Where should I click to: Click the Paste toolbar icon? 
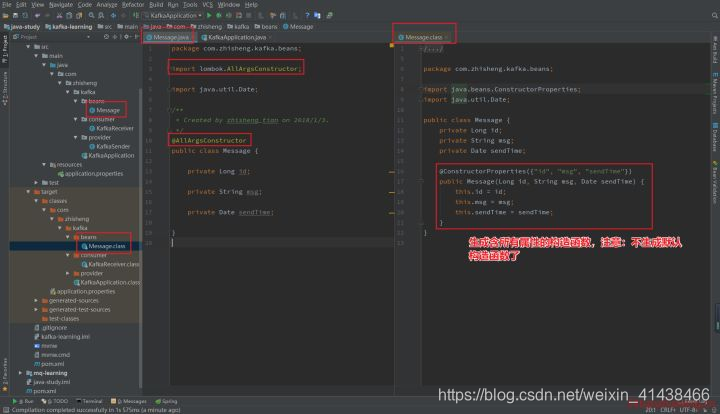pos(79,16)
